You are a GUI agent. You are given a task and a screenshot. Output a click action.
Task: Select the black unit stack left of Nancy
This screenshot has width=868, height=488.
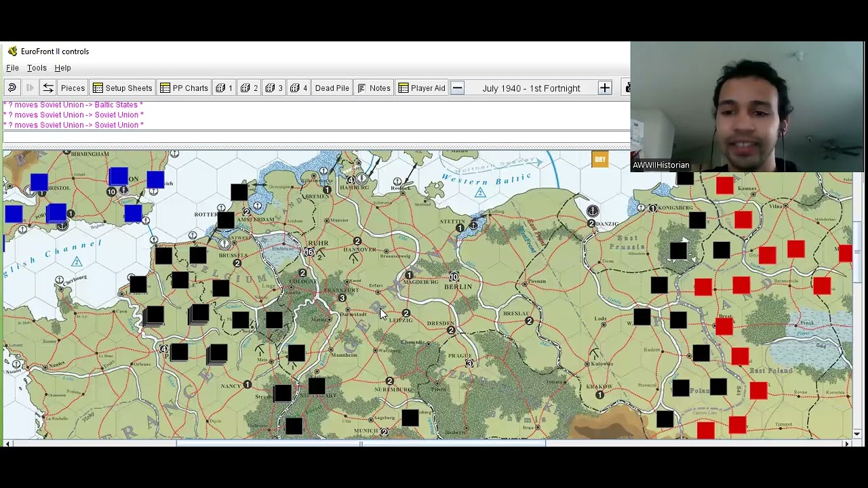pyautogui.click(x=217, y=354)
